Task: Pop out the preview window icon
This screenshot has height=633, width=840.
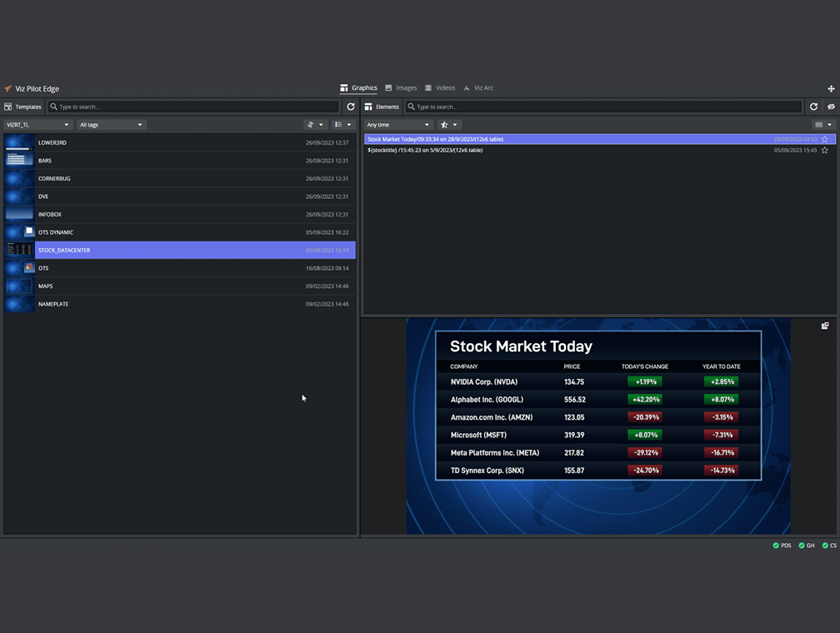Action: 825,326
